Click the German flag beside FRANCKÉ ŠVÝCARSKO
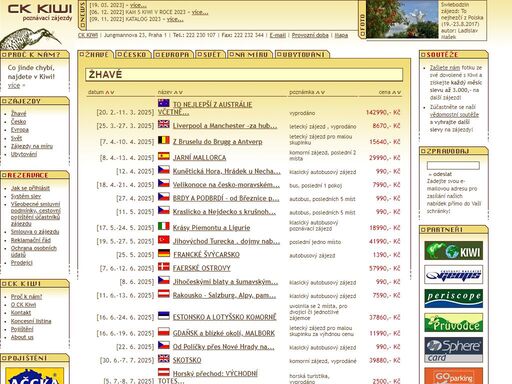The width and height of the screenshot is (512, 384). [x=163, y=253]
